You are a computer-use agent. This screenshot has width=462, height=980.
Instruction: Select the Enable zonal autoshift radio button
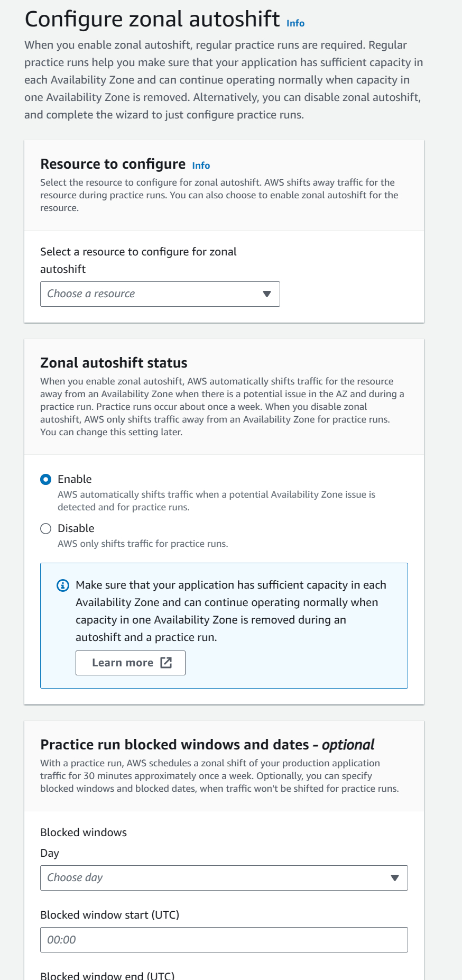(x=46, y=479)
